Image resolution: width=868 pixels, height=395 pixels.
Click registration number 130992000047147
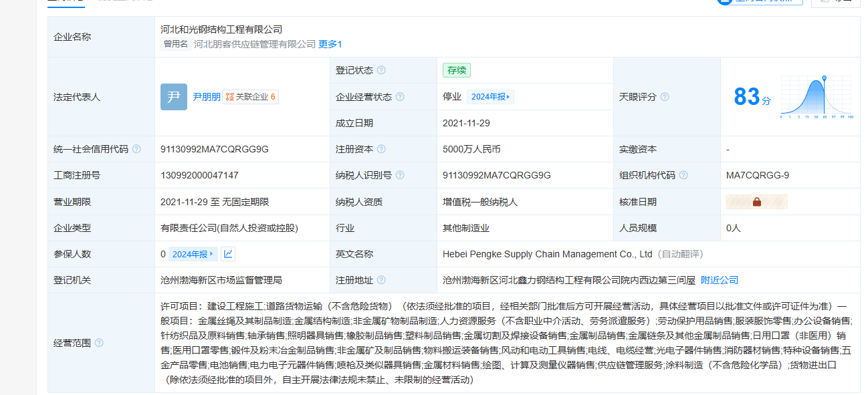pos(199,175)
